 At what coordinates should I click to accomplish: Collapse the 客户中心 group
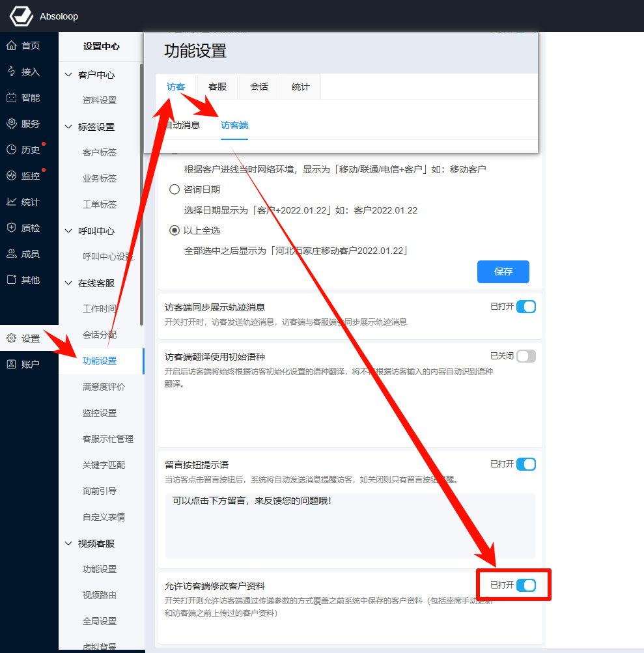[x=69, y=75]
